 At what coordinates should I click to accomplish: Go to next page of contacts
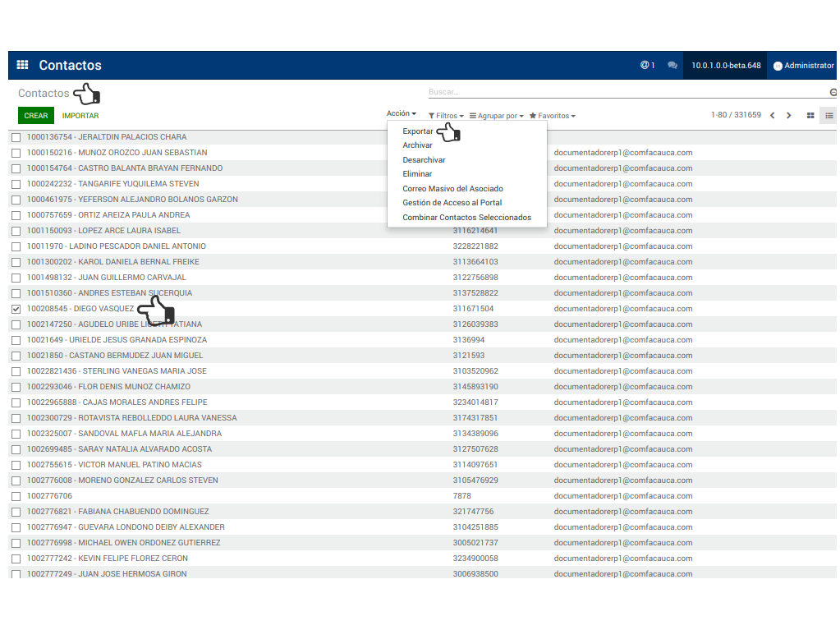click(x=789, y=116)
